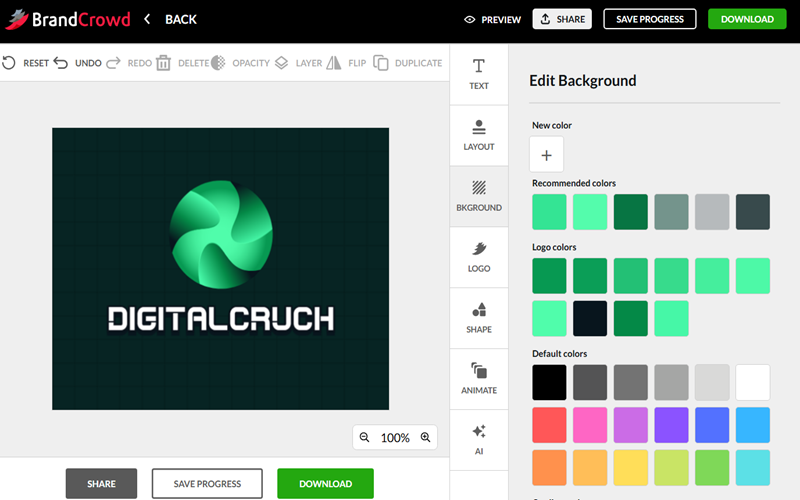Click the 100% zoom level
This screenshot has height=500, width=800.
click(395, 438)
